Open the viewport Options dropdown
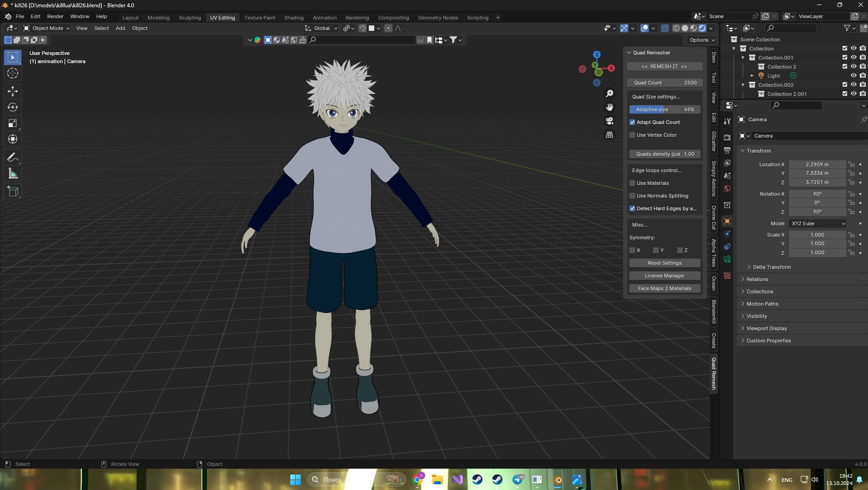868x490 pixels. tap(702, 40)
